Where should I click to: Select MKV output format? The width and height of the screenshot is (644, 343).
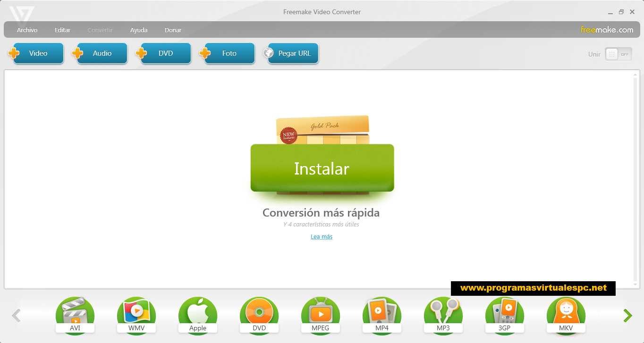tap(566, 315)
